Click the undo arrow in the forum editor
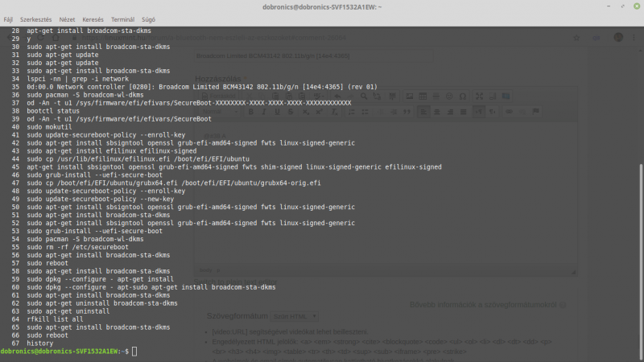Viewport: 644px width, 362px height. tap(337, 96)
